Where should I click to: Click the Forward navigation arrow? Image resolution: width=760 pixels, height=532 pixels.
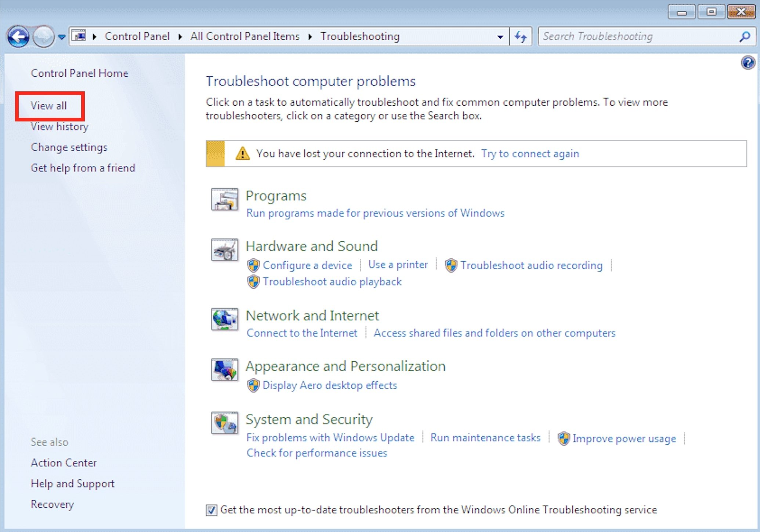pos(44,36)
